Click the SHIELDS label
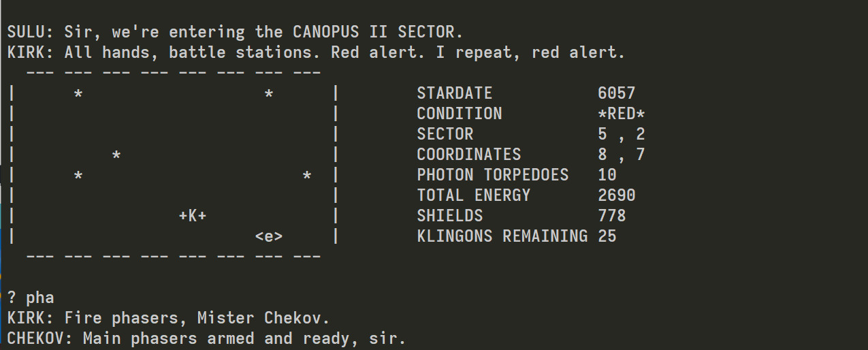This screenshot has height=350, width=868. (x=449, y=216)
